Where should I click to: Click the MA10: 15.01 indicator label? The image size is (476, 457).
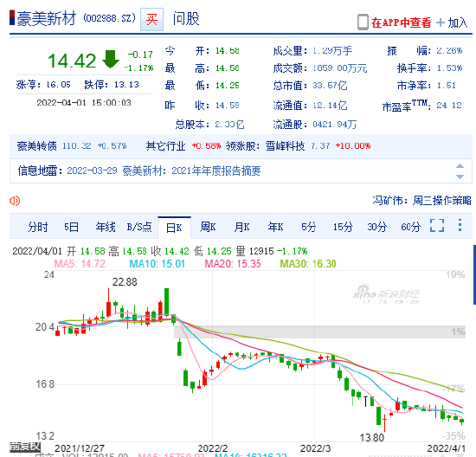point(157,264)
